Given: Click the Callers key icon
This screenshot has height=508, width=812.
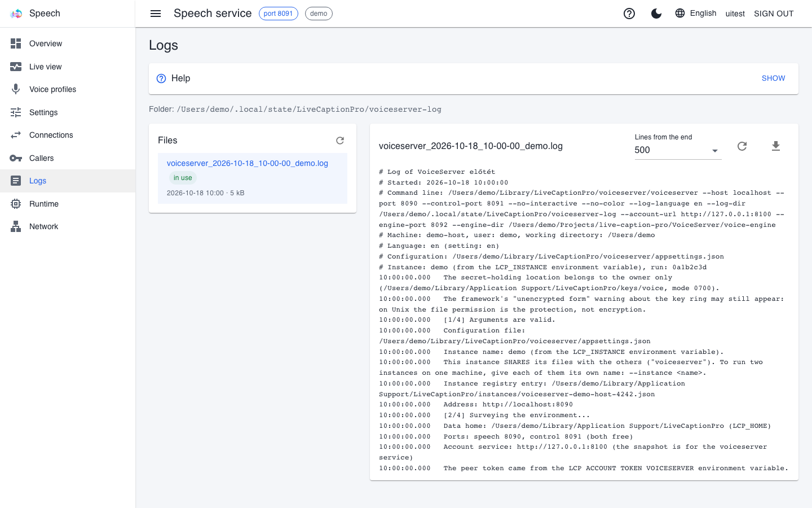Looking at the screenshot, I should 16,158.
